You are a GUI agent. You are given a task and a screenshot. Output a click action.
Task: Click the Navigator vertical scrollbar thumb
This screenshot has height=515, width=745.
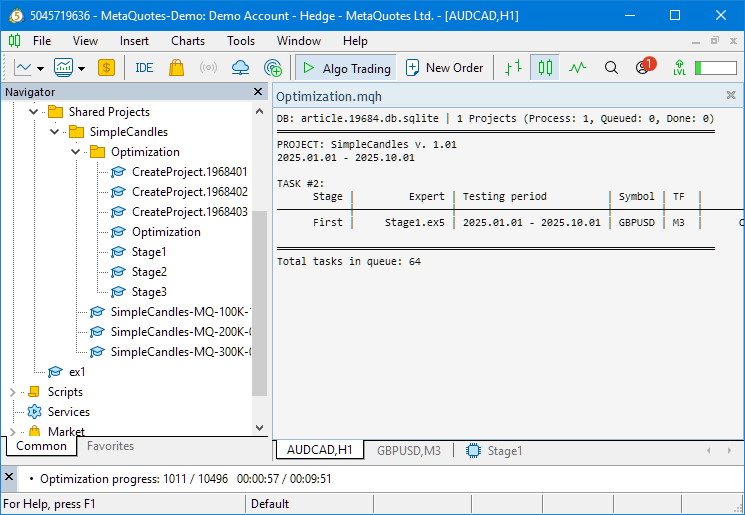click(x=259, y=303)
